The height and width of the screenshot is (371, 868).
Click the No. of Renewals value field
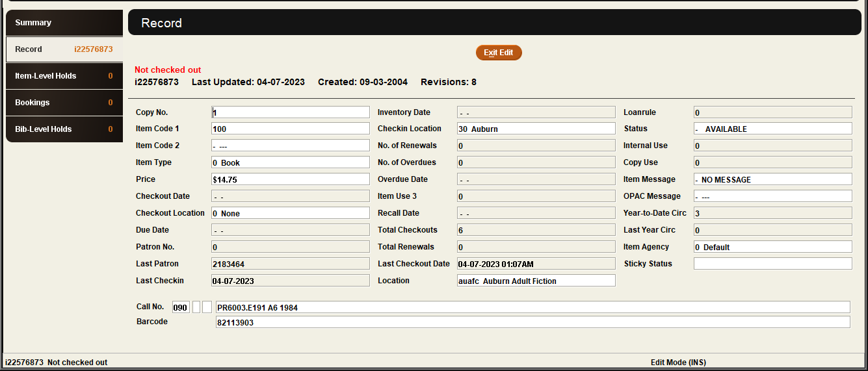point(536,146)
